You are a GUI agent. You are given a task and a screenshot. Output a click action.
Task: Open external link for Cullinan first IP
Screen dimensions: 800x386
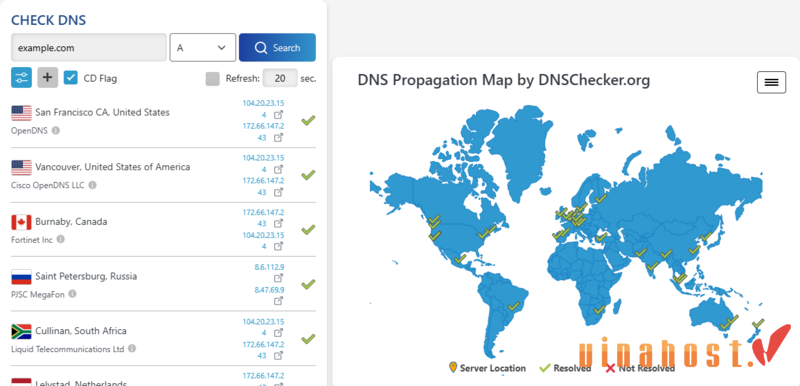(x=278, y=332)
